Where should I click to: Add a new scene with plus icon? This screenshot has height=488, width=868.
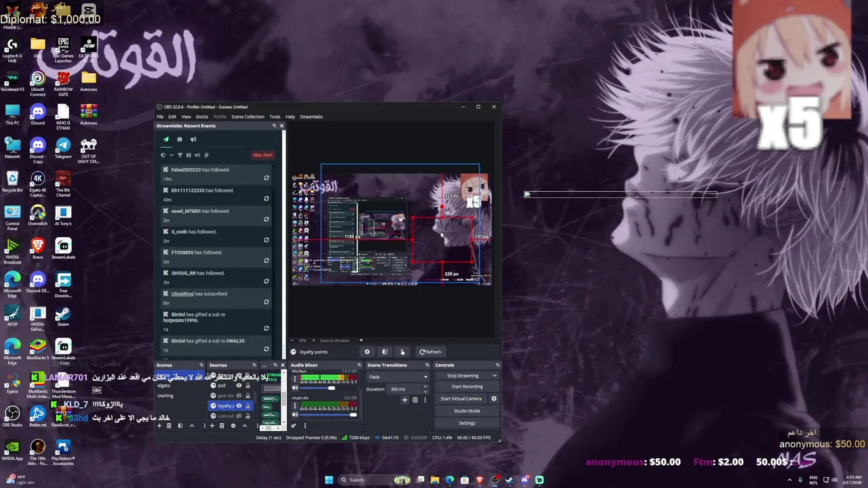pos(159,426)
